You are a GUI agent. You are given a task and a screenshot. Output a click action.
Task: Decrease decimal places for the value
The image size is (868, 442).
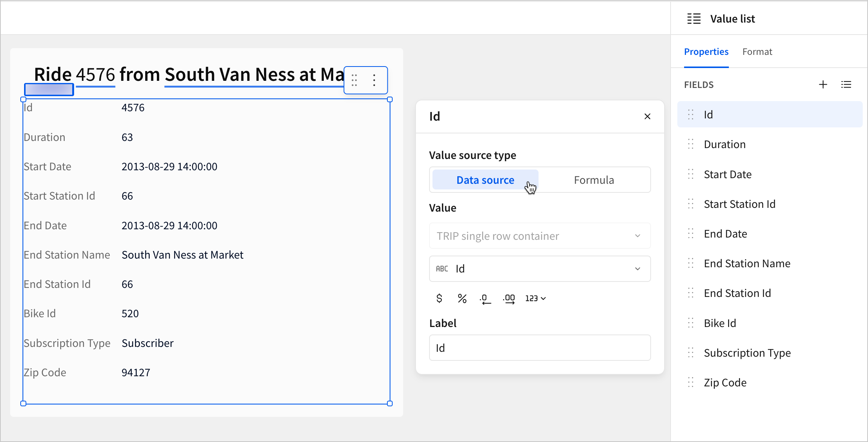(485, 298)
